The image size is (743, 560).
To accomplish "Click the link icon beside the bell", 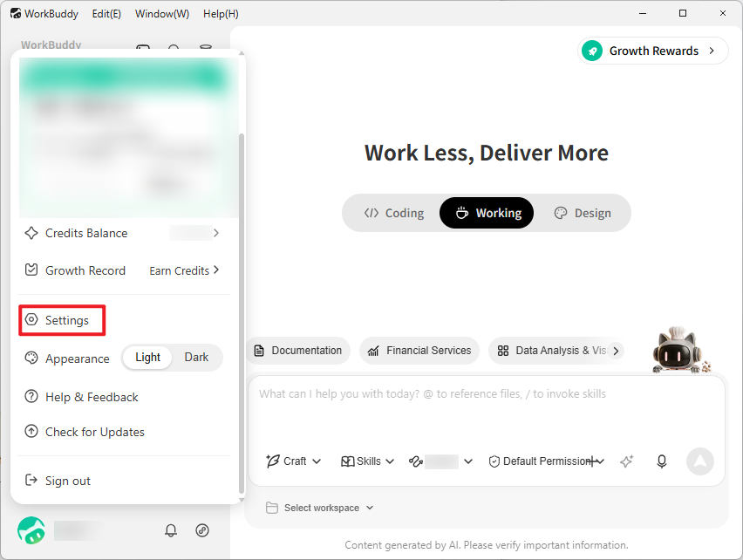I will (x=202, y=530).
